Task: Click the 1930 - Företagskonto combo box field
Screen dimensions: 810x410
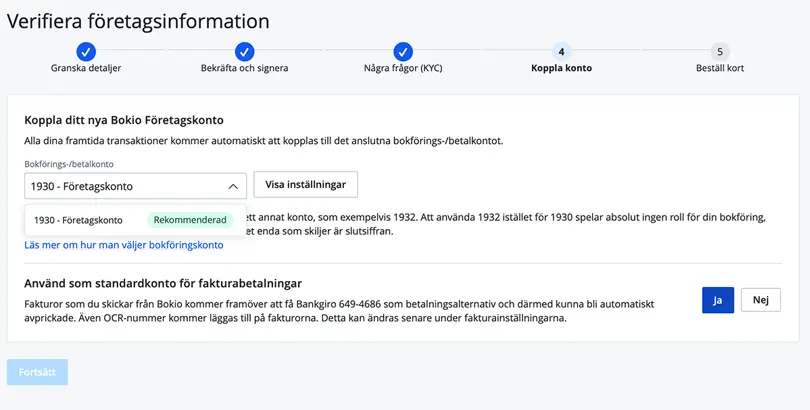Action: pos(120,186)
